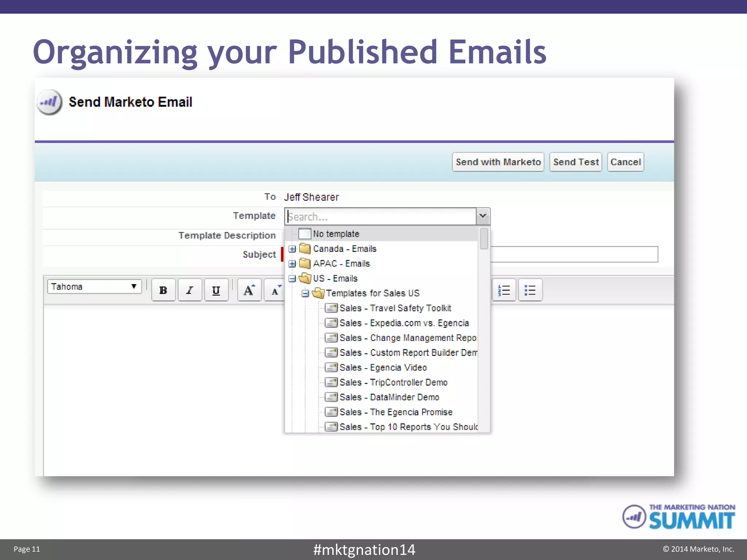Select the APAC - Emails folder icon
The image size is (747, 560).
(x=305, y=264)
